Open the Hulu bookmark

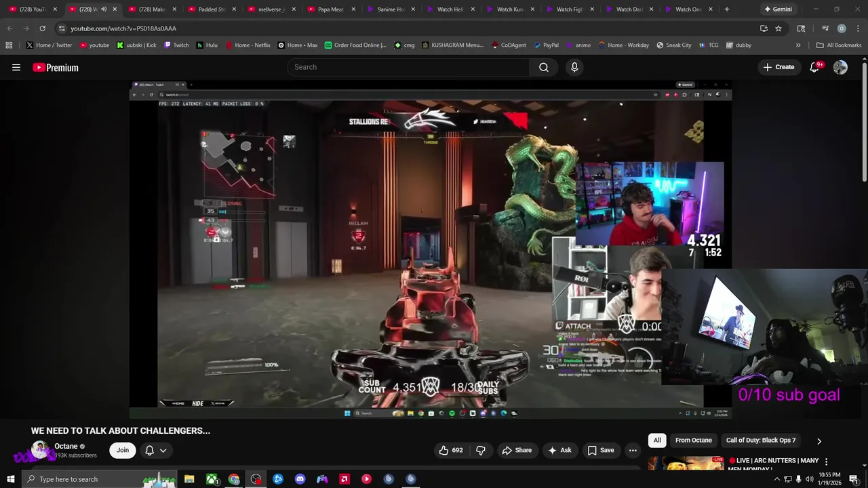tap(207, 45)
